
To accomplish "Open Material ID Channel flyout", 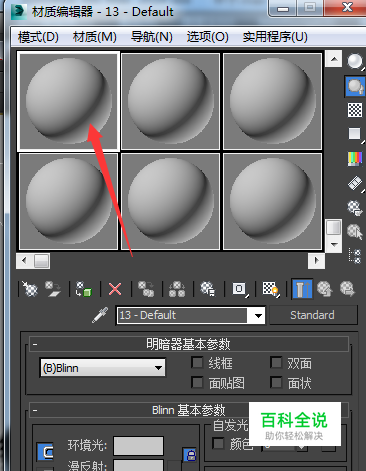I will (x=240, y=289).
